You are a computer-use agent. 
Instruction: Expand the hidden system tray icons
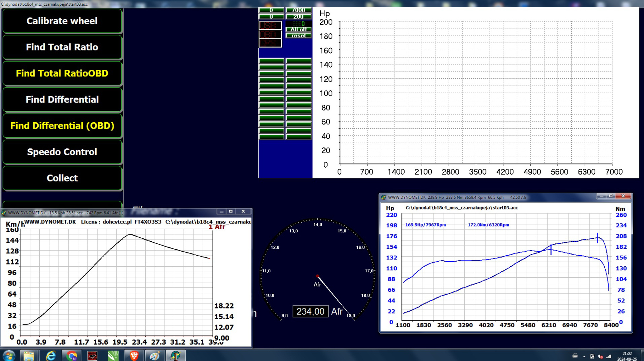pos(584,356)
